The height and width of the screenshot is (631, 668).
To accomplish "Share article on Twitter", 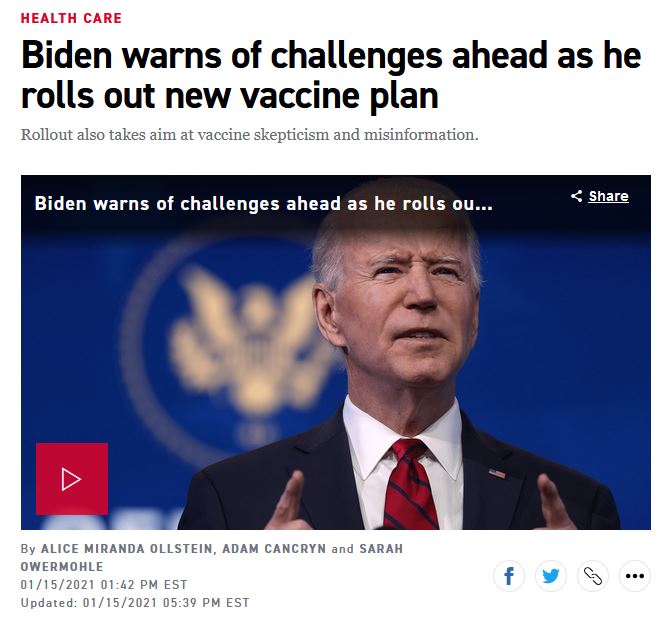I will pos(550,576).
